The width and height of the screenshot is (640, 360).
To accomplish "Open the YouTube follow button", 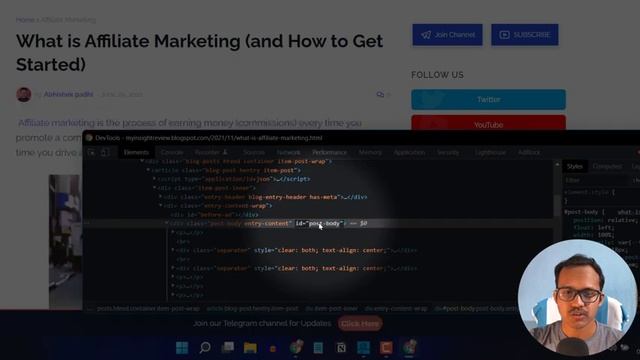I will tap(488, 123).
